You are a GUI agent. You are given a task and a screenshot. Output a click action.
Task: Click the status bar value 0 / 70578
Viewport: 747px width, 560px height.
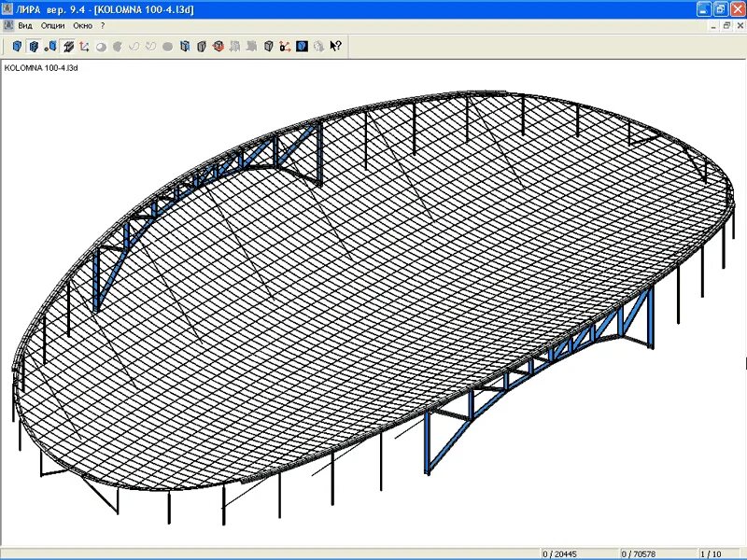click(x=639, y=554)
